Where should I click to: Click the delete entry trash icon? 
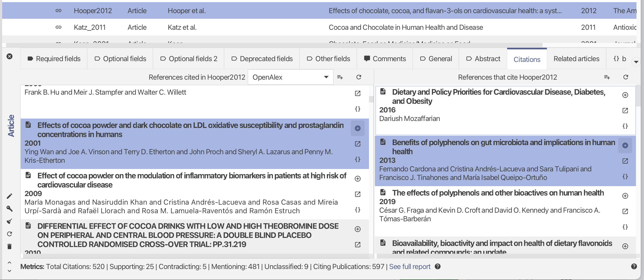click(x=9, y=246)
